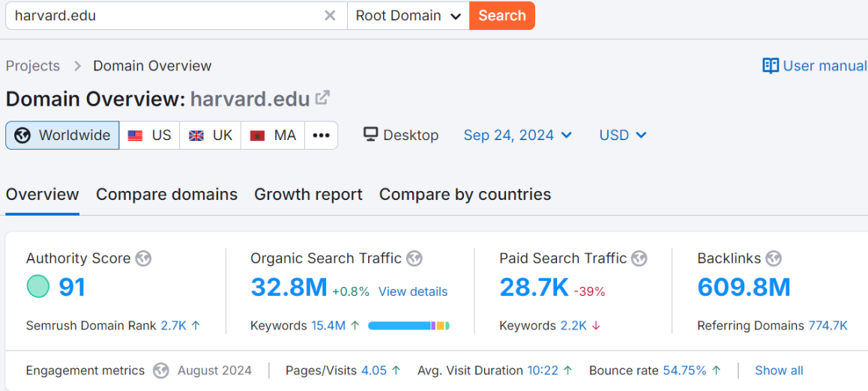Image resolution: width=868 pixels, height=391 pixels.
Task: Clear the harvard.edu search field
Action: [x=330, y=16]
